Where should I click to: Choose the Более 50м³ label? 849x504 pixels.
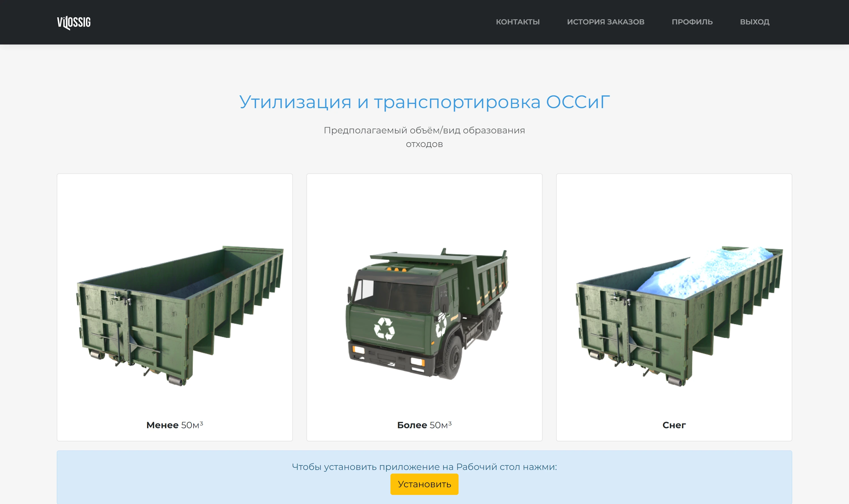coord(424,425)
